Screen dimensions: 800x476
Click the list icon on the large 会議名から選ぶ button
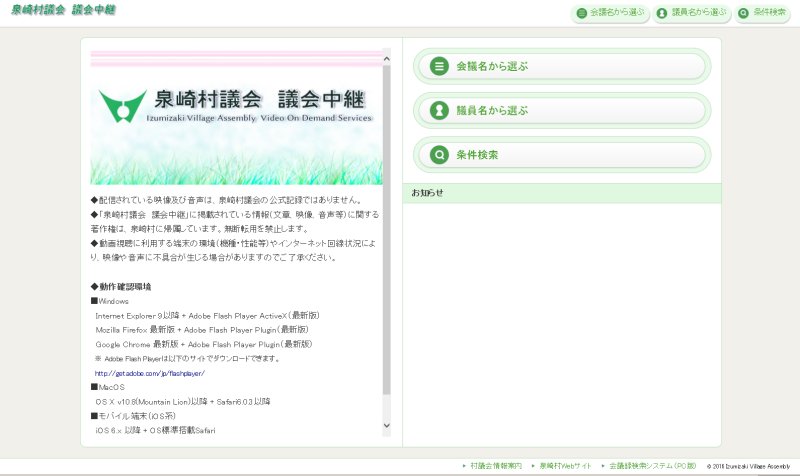(x=438, y=67)
